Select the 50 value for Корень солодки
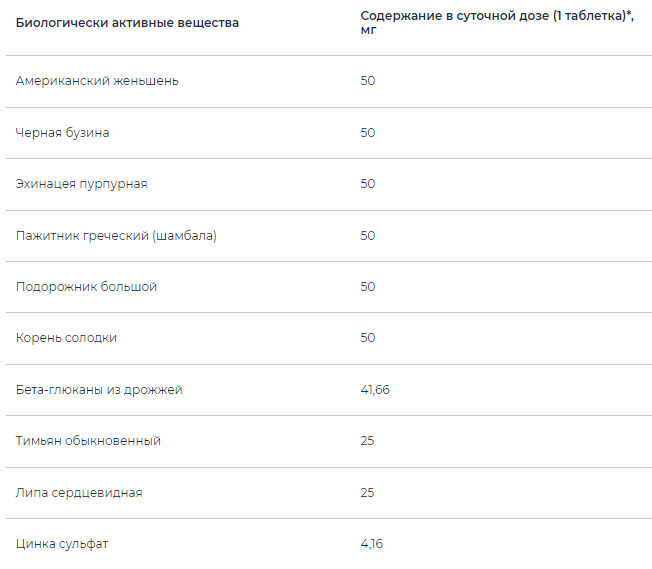652x569 pixels. click(368, 338)
